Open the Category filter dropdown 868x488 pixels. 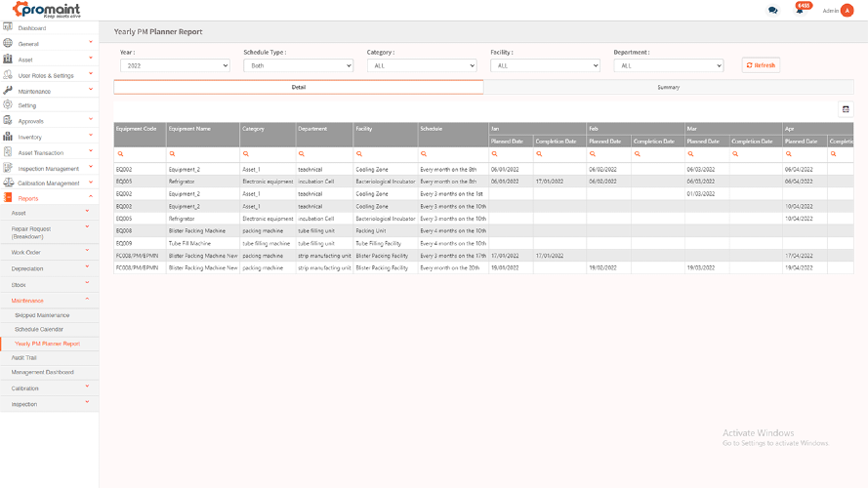[422, 65]
